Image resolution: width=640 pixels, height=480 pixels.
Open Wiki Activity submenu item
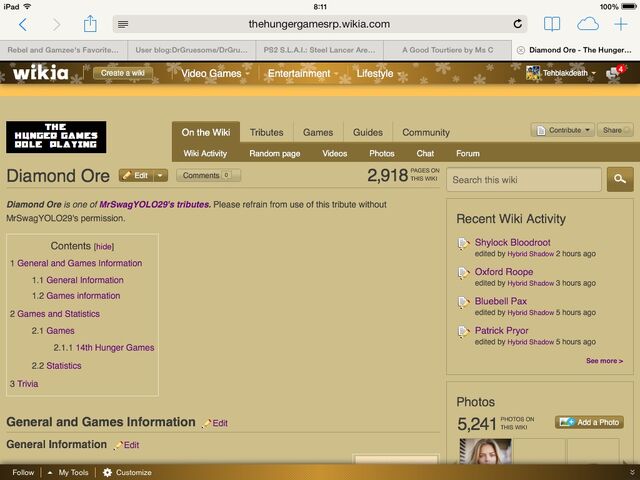click(x=205, y=153)
